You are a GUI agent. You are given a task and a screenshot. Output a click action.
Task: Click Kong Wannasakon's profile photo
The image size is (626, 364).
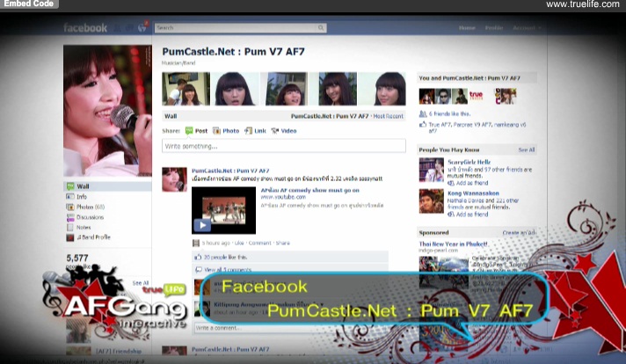(431, 201)
